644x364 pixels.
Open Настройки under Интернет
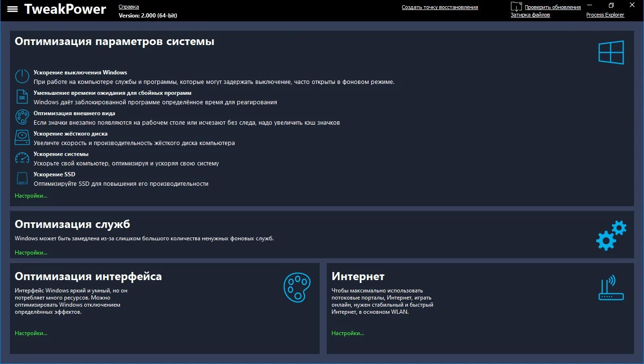point(348,333)
